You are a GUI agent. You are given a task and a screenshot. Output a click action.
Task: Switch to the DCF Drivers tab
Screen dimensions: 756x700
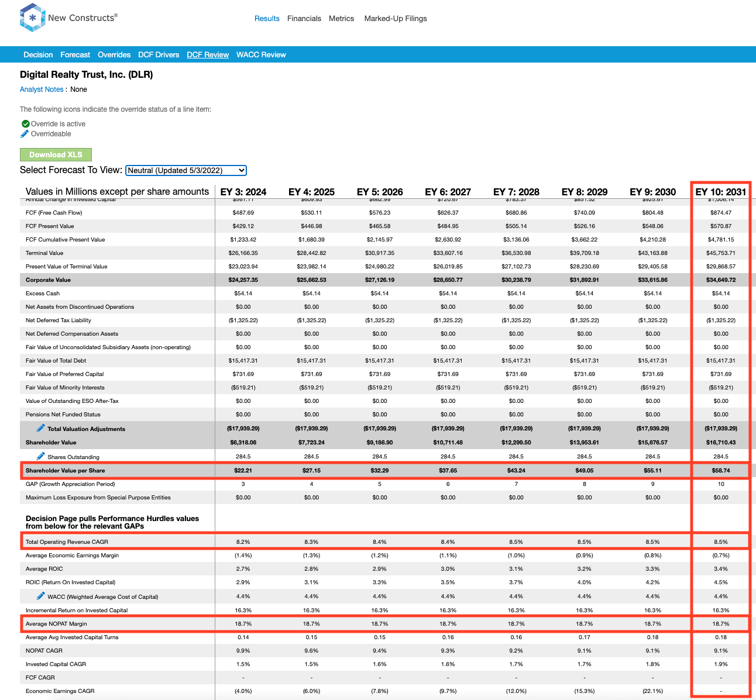(x=159, y=55)
